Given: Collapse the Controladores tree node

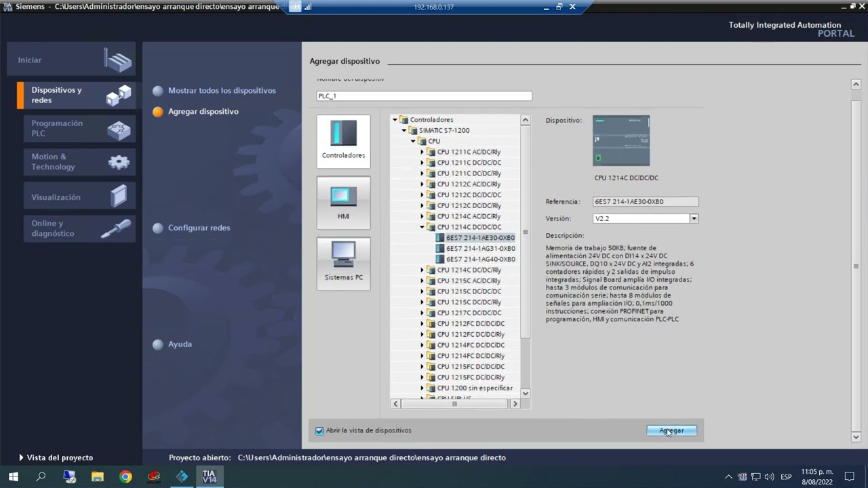Looking at the screenshot, I should click(395, 120).
